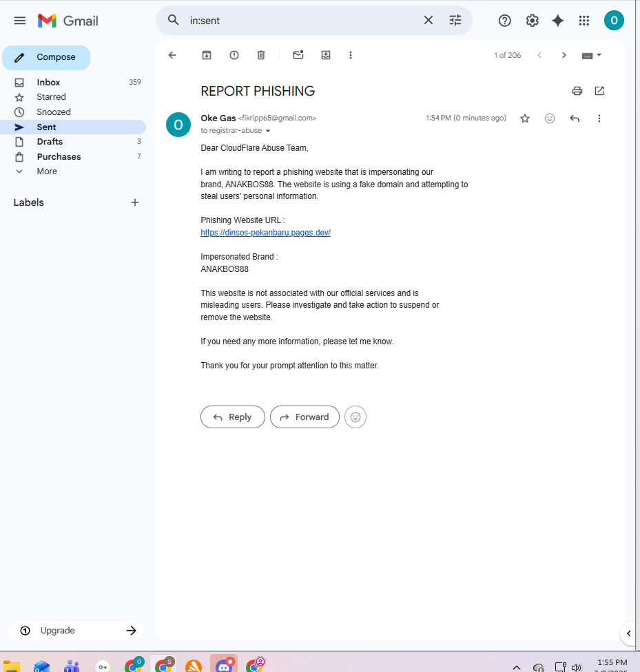Open the Snoozed folder
The width and height of the screenshot is (640, 672).
73,112
